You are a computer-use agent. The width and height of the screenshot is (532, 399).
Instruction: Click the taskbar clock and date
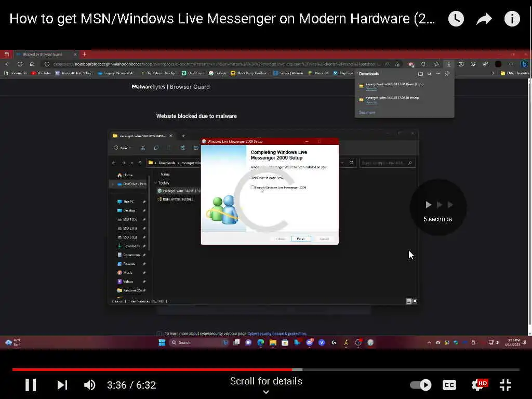(512, 342)
